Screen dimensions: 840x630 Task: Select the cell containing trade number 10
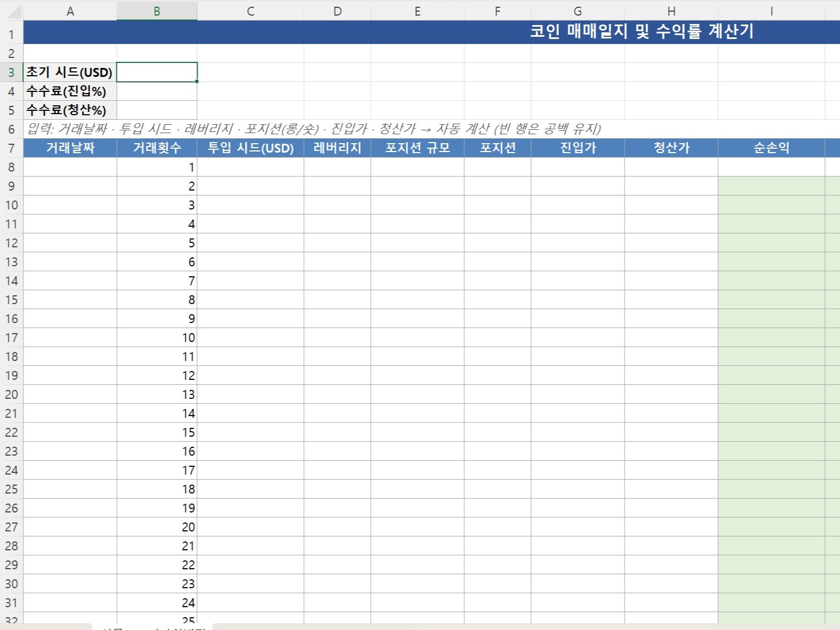tap(156, 338)
